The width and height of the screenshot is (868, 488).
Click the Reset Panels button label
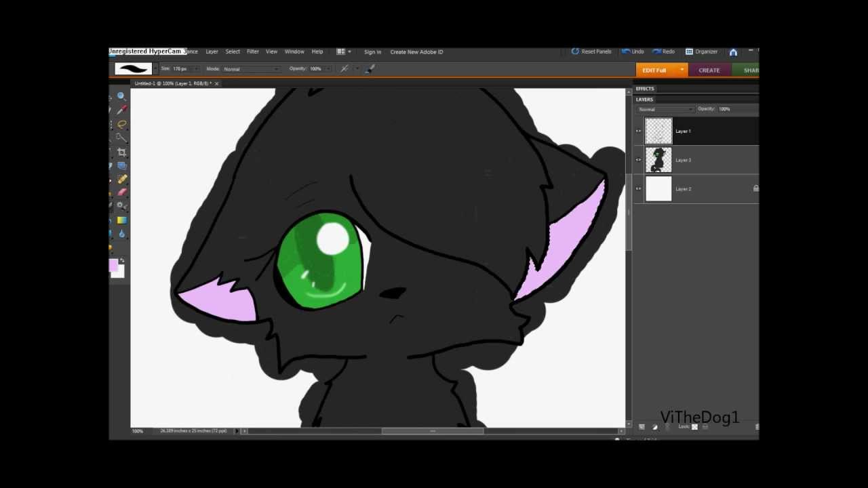point(596,52)
